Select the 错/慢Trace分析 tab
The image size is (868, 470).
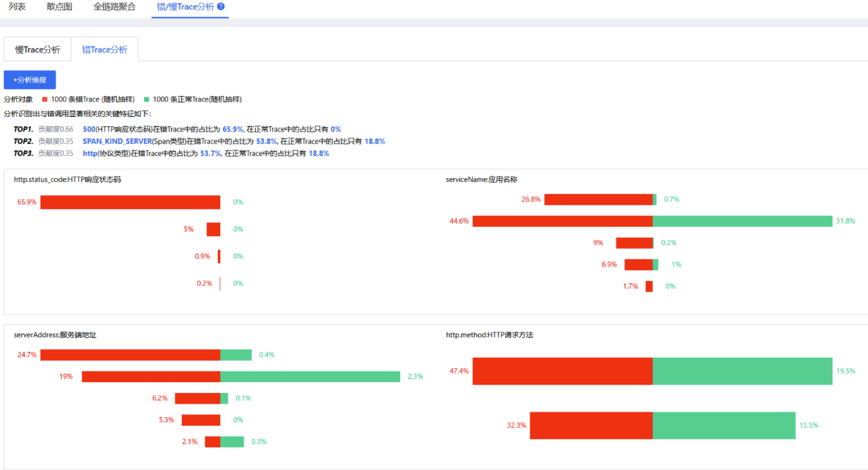pos(186,7)
